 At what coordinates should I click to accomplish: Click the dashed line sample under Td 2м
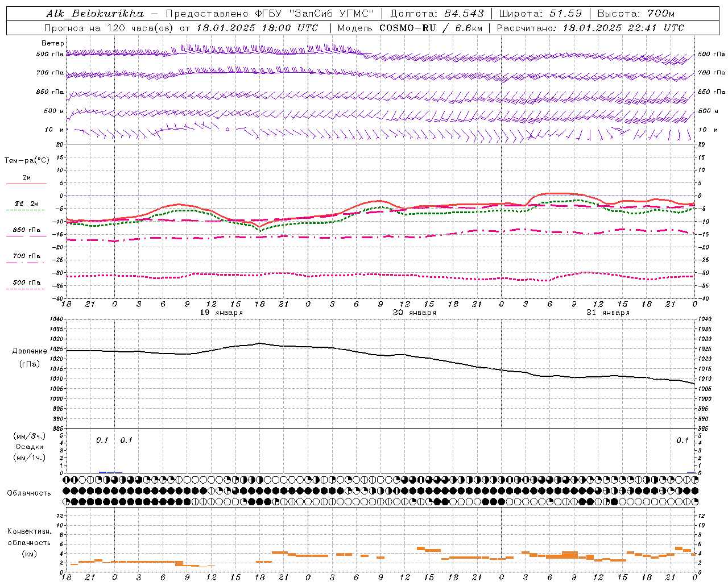[x=26, y=210]
